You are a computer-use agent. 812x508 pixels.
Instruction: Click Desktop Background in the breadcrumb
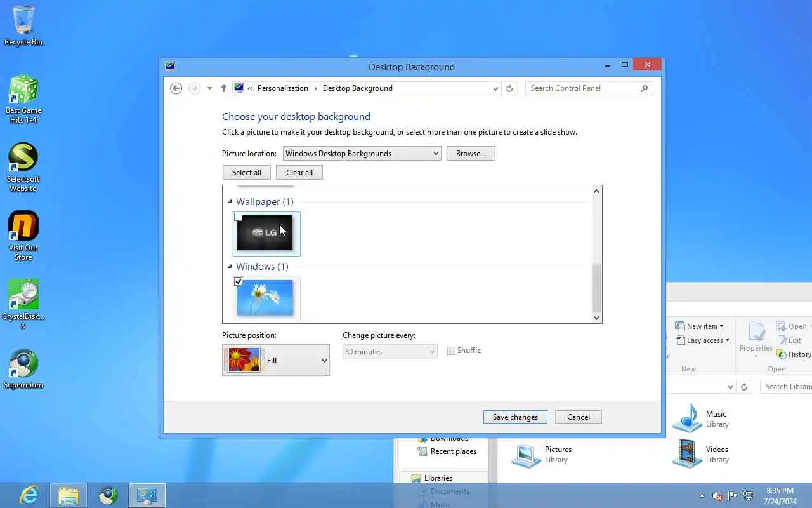358,88
